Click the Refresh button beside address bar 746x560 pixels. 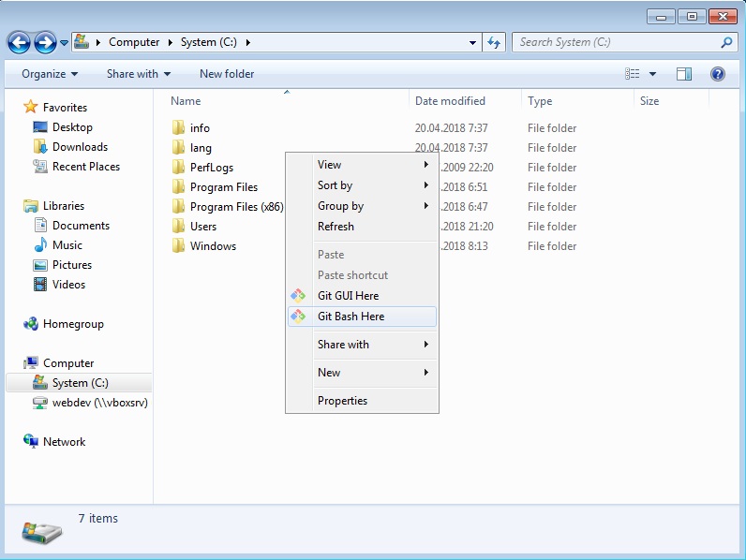coord(494,42)
